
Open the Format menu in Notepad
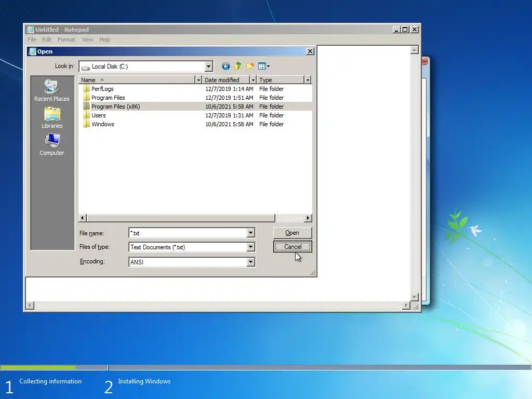click(66, 39)
